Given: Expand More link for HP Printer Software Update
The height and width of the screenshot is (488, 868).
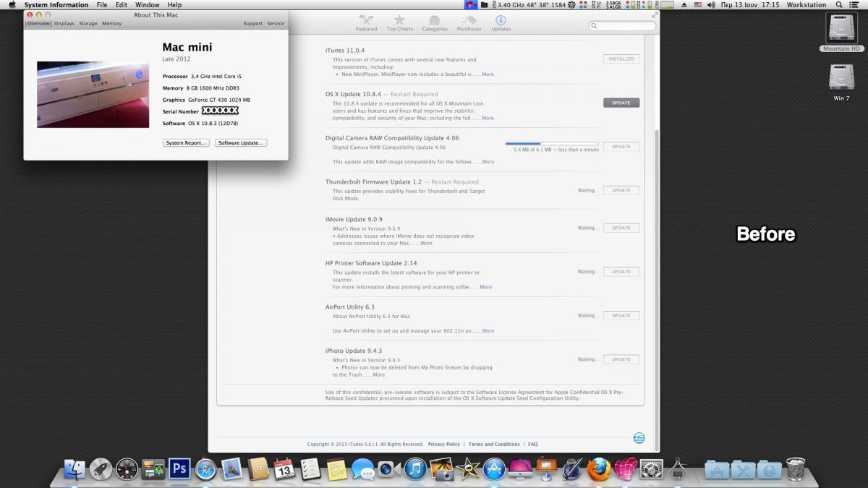Looking at the screenshot, I should point(485,287).
